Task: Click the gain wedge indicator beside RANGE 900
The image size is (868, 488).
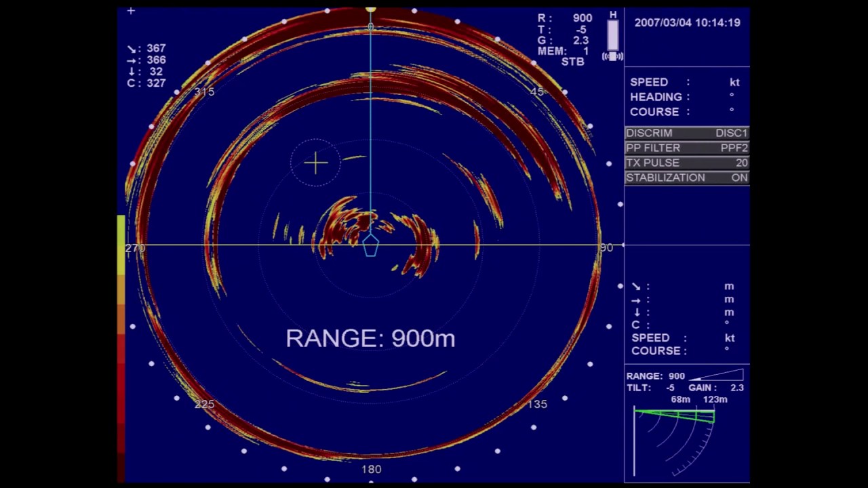Action: [x=717, y=375]
